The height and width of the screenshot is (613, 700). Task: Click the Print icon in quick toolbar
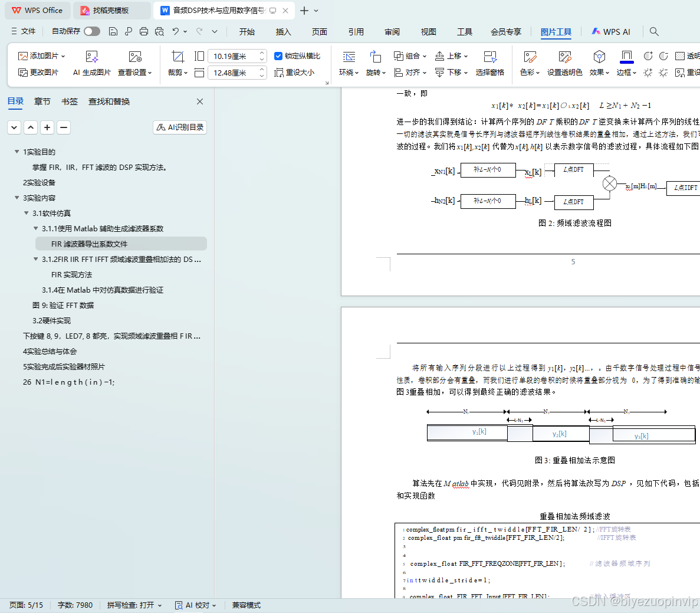[x=144, y=31]
